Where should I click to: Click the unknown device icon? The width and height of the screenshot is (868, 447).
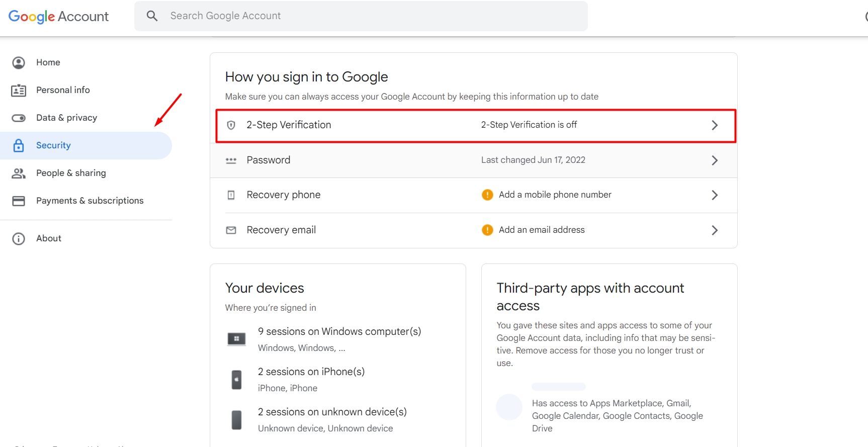[x=236, y=420]
